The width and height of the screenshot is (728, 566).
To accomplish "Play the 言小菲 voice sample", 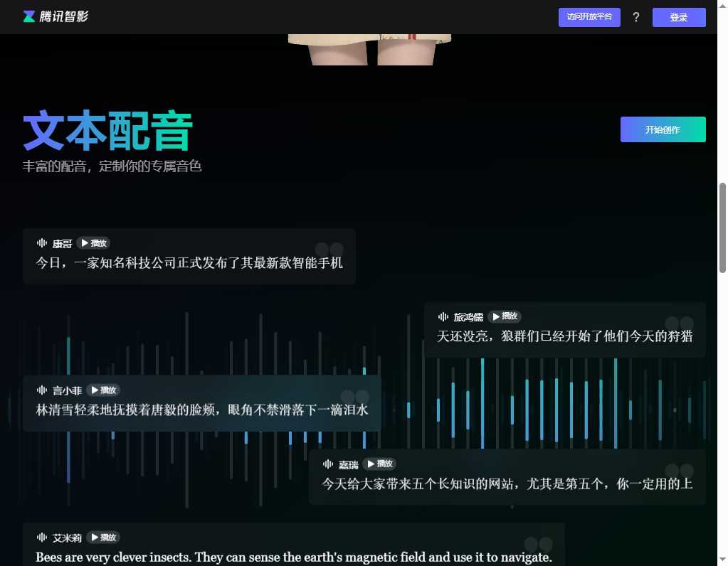I will 104,390.
